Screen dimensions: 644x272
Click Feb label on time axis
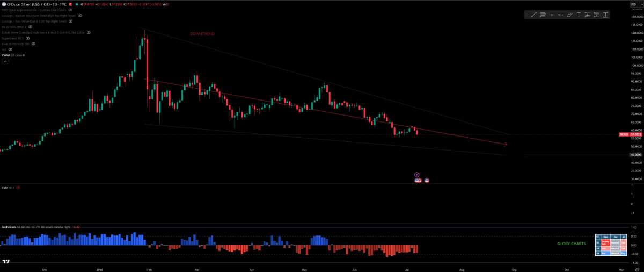(149, 269)
